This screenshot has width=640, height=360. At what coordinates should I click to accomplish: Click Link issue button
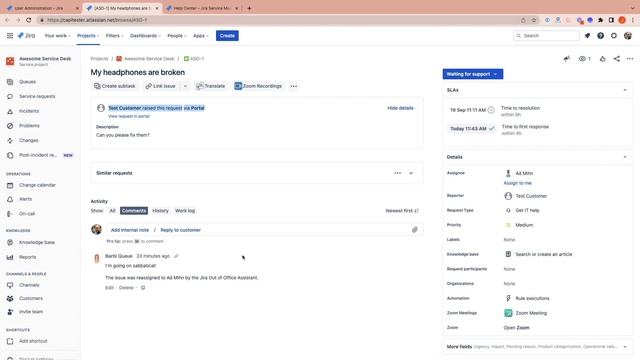point(160,86)
